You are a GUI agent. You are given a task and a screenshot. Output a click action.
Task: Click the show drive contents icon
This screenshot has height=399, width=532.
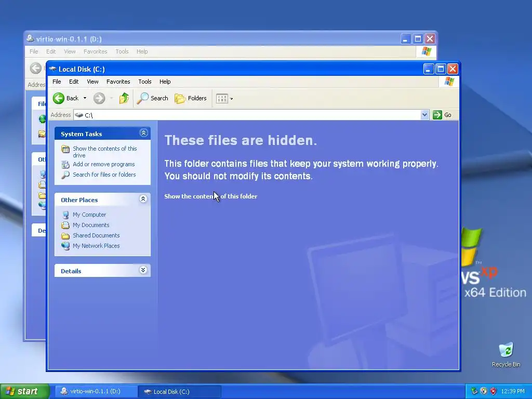[65, 149]
